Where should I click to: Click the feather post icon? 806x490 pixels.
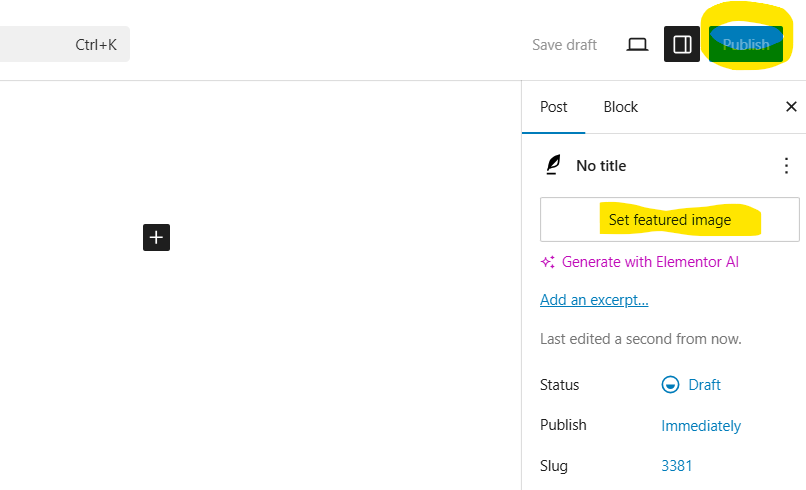click(553, 166)
